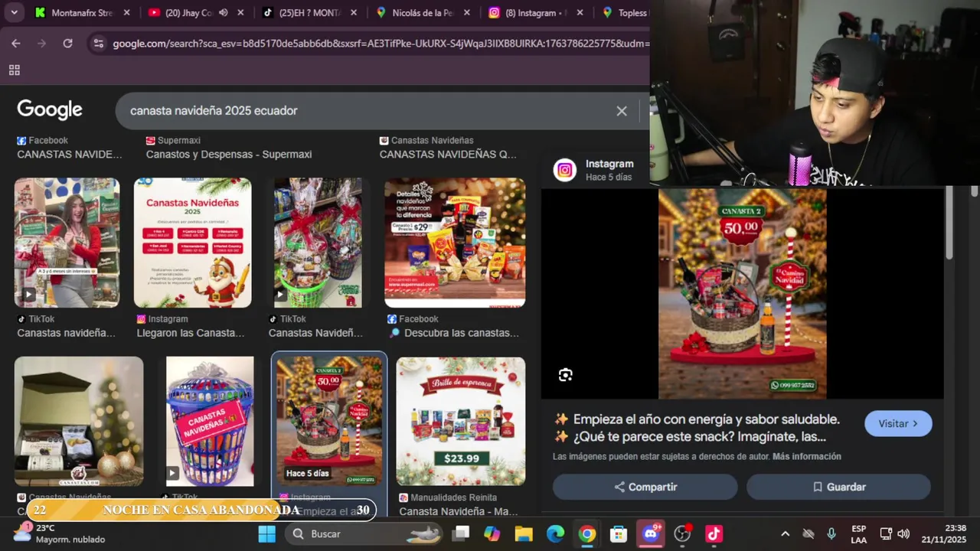This screenshot has width=980, height=551.
Task: Click the Chrome icon in the taskbar
Action: tap(587, 533)
